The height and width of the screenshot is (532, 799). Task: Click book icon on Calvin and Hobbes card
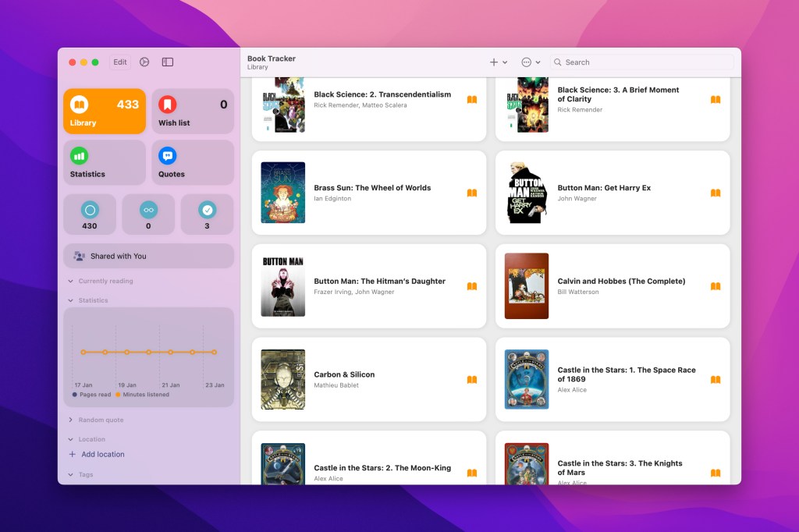(716, 286)
